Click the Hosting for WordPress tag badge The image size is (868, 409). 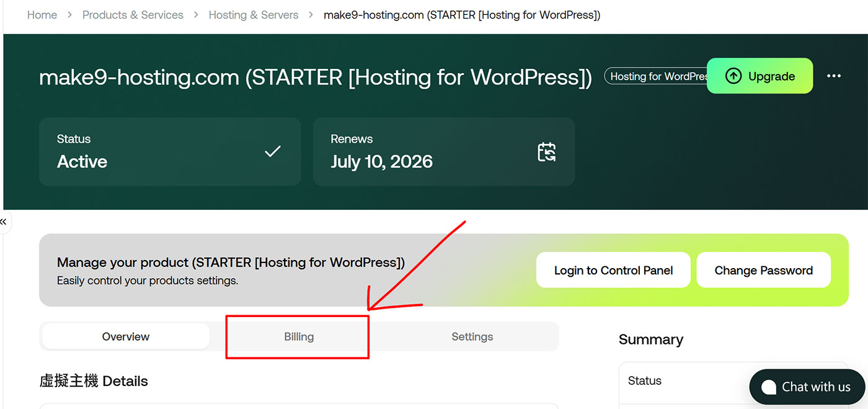click(657, 76)
